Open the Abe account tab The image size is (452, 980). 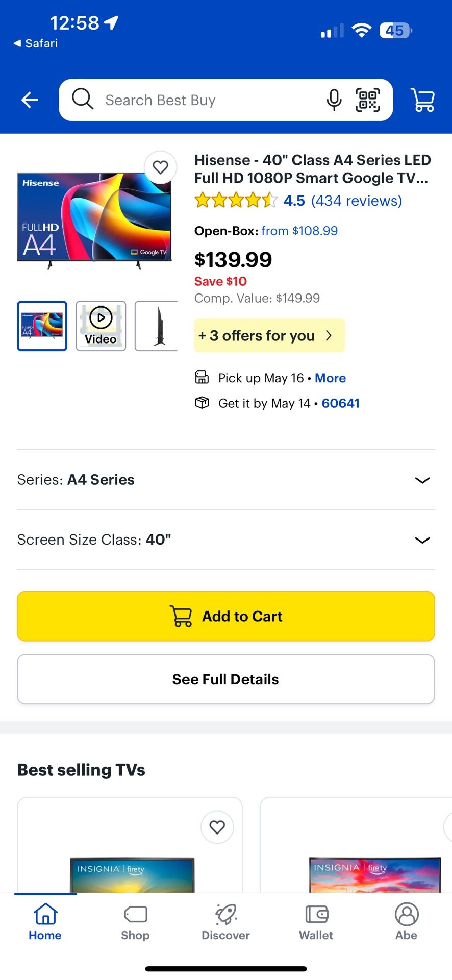(x=407, y=922)
